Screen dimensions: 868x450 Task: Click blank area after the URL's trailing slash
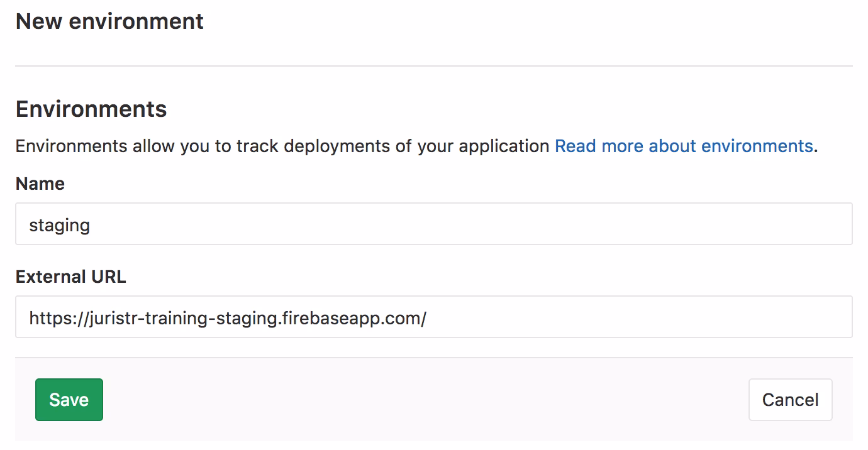(629, 318)
